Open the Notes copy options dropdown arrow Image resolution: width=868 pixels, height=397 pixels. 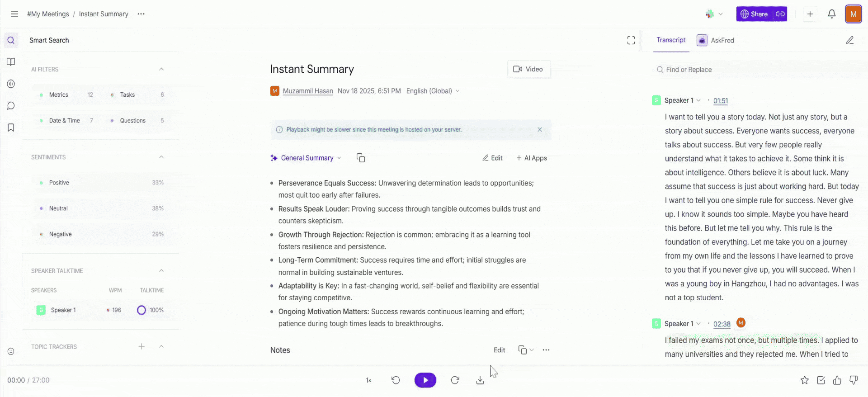pyautogui.click(x=532, y=350)
